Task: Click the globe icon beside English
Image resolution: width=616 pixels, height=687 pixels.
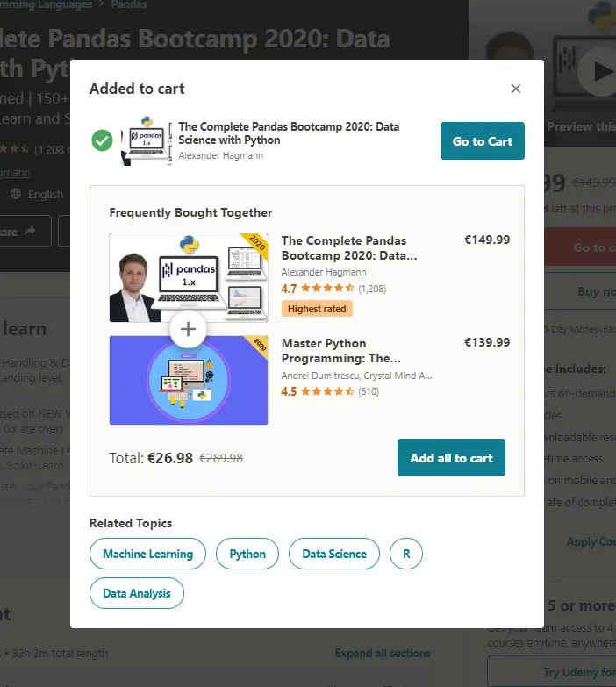Action: tap(16, 194)
